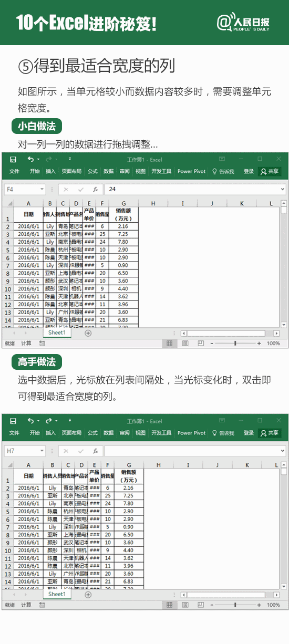Select Page Break Preview icon in the lower status bar
The image size is (289, 644).
[x=201, y=605]
